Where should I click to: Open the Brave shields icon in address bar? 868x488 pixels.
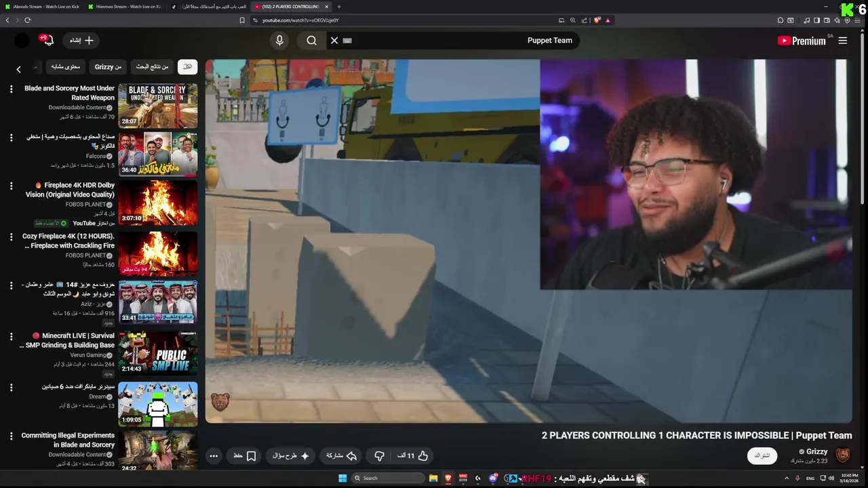pos(597,20)
